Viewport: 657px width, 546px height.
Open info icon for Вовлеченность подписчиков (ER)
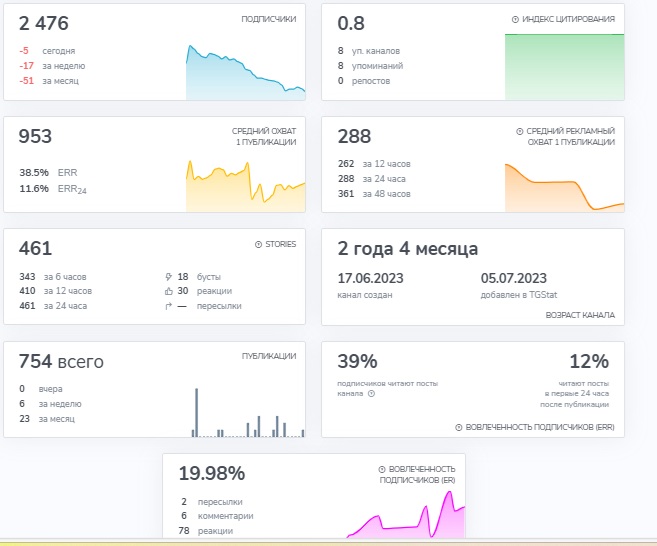click(382, 469)
